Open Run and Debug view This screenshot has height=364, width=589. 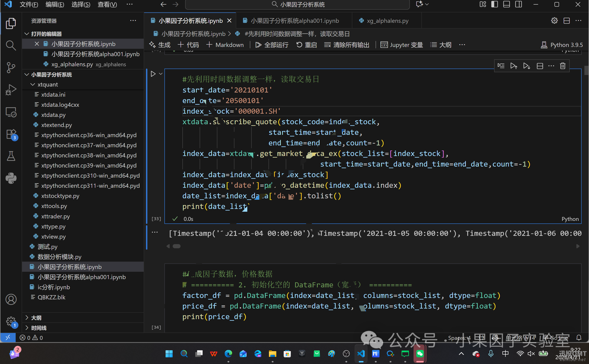[11, 90]
